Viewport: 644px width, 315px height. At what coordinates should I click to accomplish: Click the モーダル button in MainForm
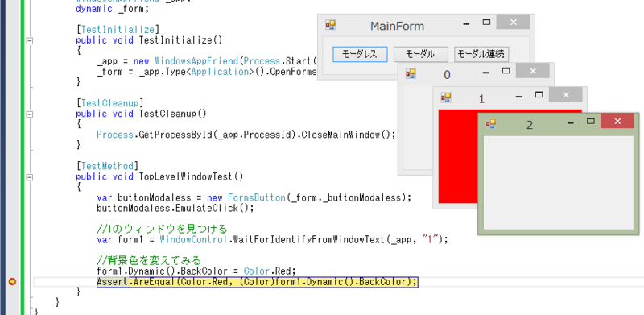pos(420,54)
